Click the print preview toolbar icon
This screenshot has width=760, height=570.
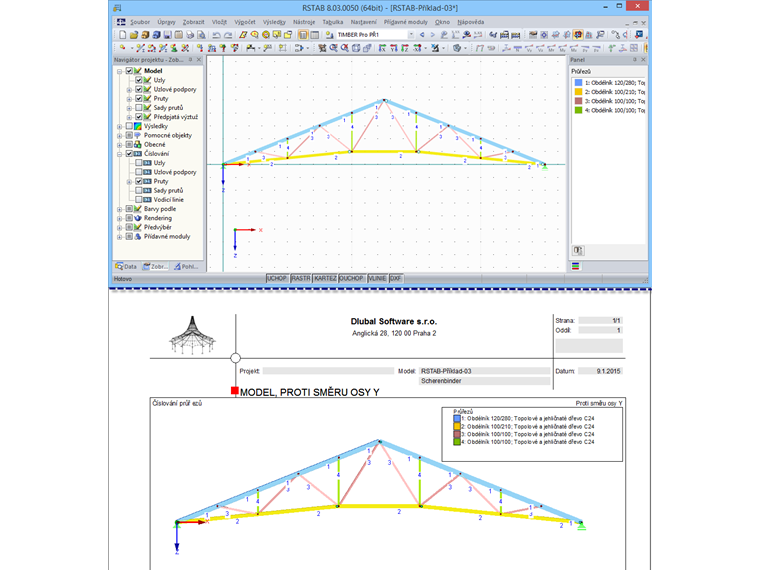click(202, 34)
